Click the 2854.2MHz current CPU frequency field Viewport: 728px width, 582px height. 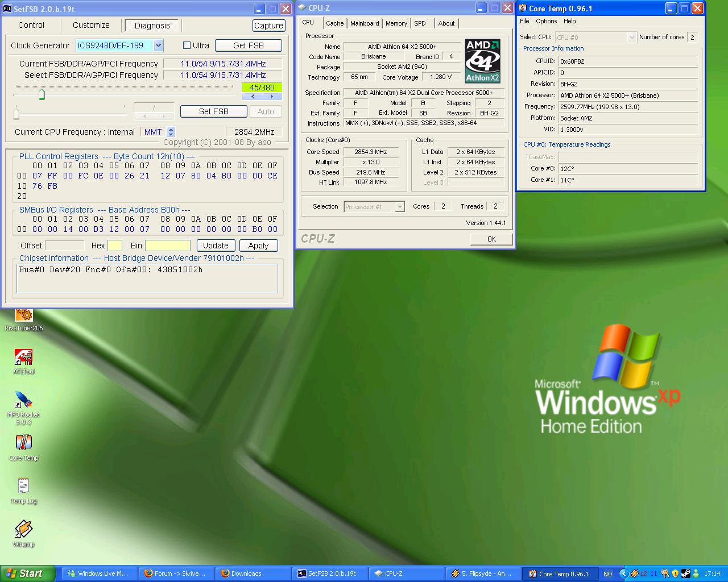click(x=254, y=132)
